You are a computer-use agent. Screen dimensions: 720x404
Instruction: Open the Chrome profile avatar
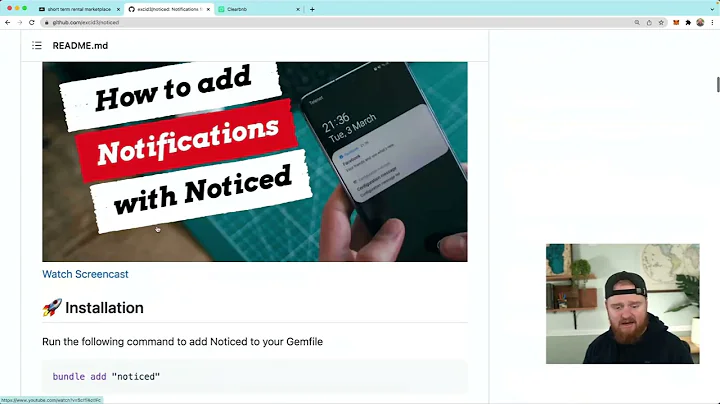[x=700, y=22]
